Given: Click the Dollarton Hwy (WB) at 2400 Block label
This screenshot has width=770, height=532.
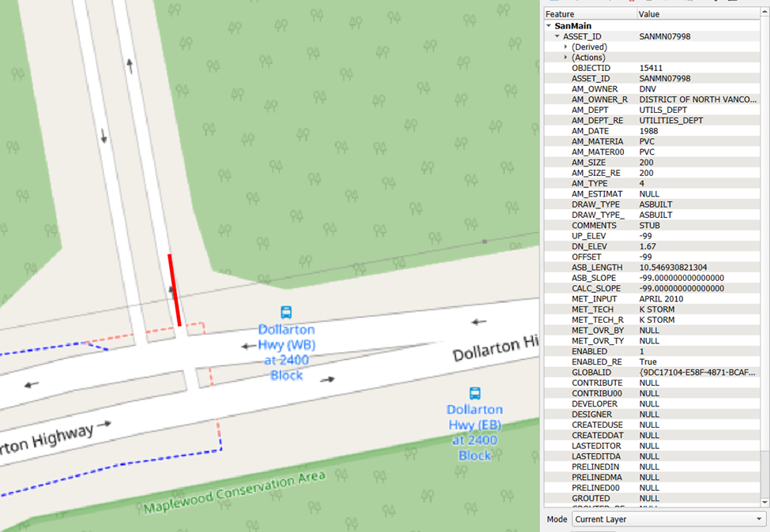Looking at the screenshot, I should (x=287, y=352).
